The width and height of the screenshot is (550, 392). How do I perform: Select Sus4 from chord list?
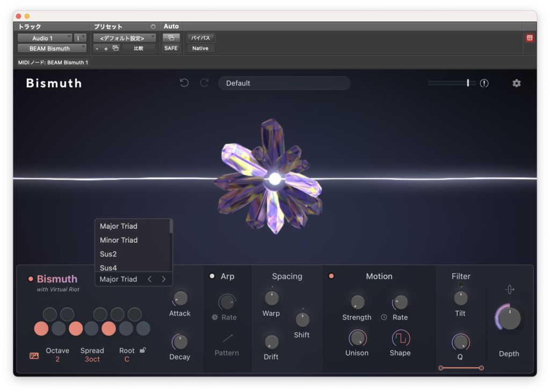pyautogui.click(x=133, y=267)
